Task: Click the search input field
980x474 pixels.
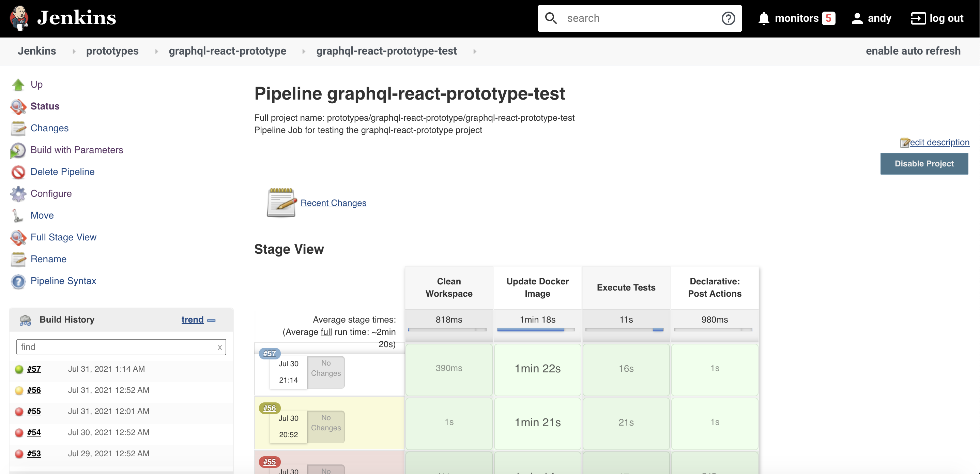Action: point(639,18)
